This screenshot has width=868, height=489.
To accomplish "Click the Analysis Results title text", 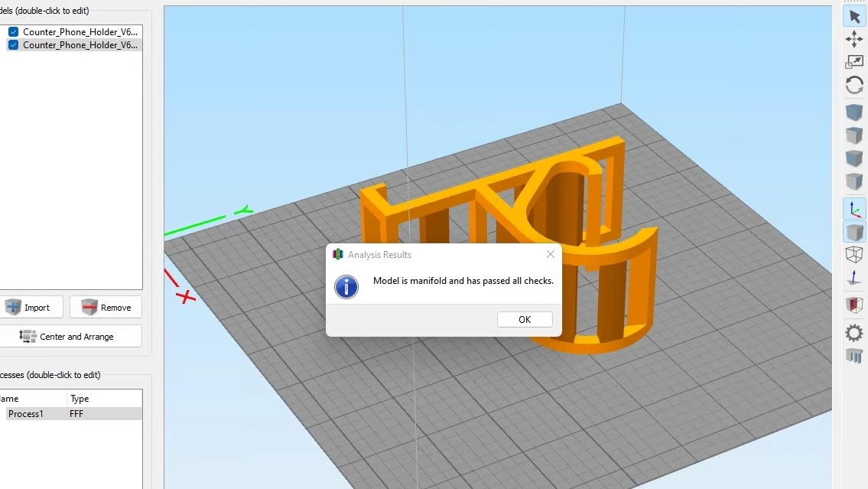I will click(380, 255).
